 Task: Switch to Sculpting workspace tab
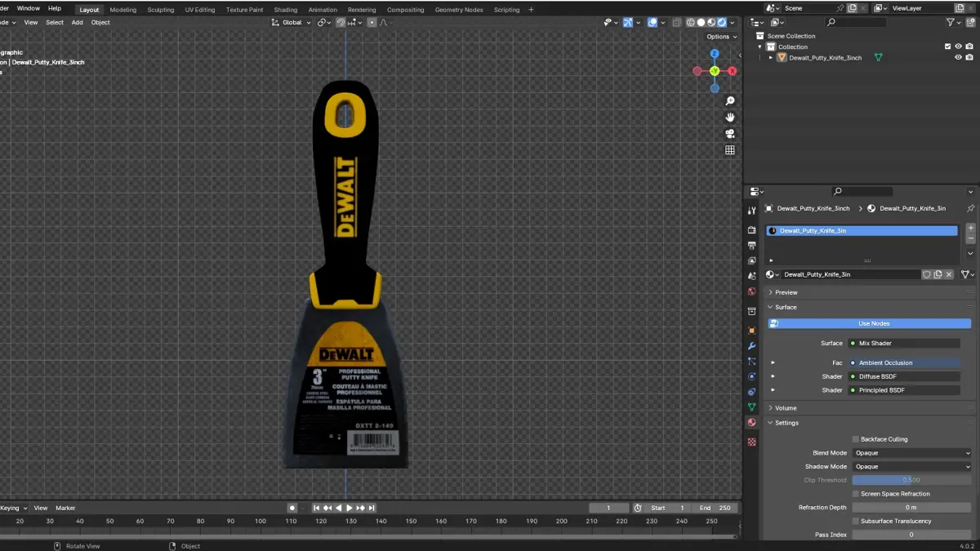160,10
